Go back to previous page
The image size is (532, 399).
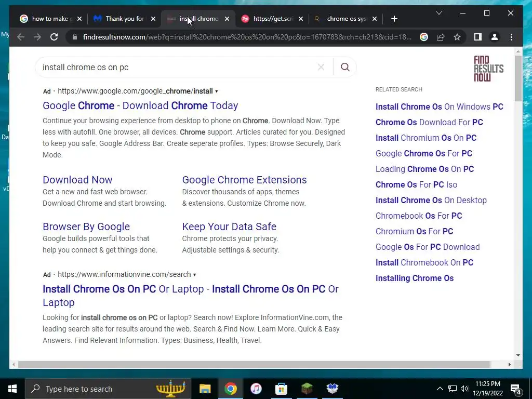point(21,37)
